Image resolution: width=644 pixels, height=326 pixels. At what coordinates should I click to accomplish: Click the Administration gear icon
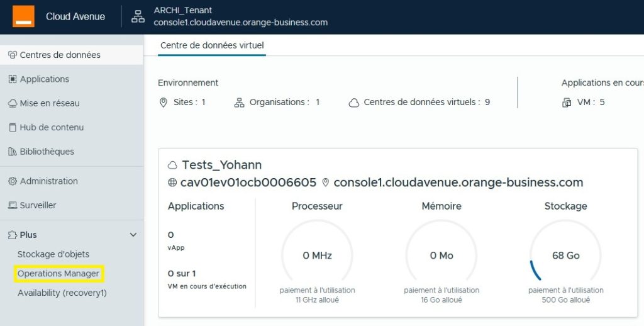tap(12, 181)
